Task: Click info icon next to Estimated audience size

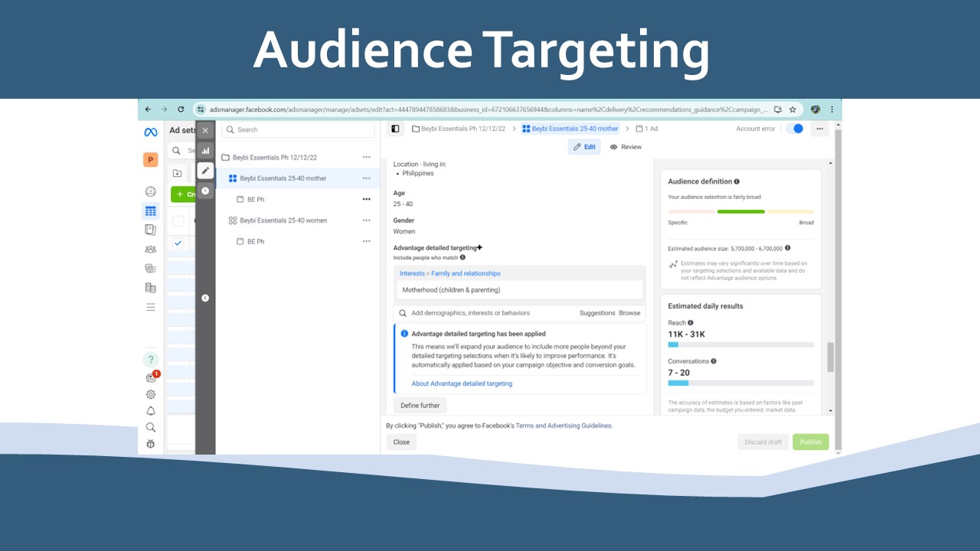Action: [788, 248]
